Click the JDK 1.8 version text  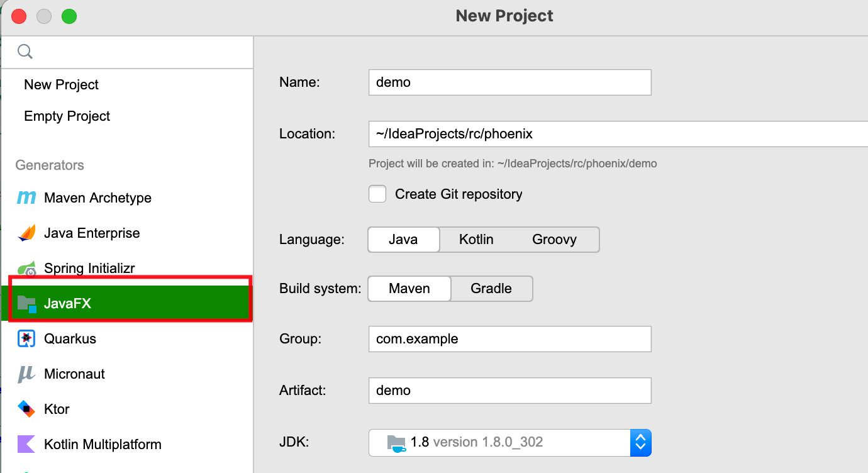[477, 442]
